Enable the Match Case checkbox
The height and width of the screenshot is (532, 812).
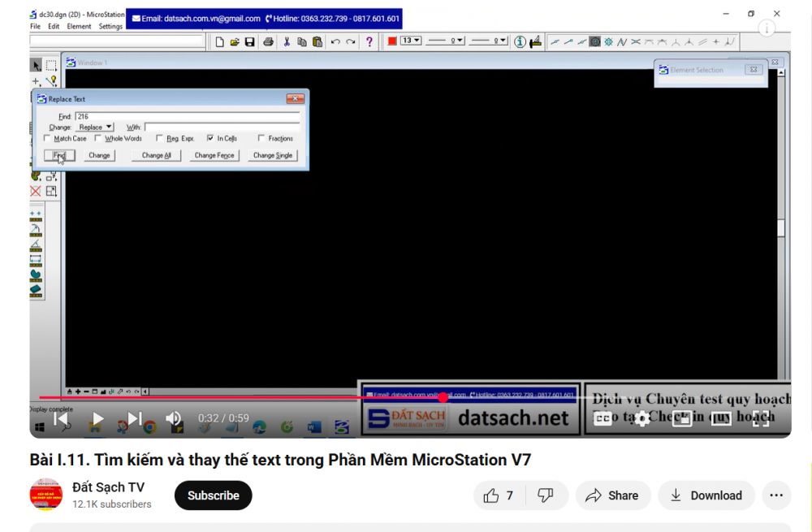pyautogui.click(x=48, y=139)
